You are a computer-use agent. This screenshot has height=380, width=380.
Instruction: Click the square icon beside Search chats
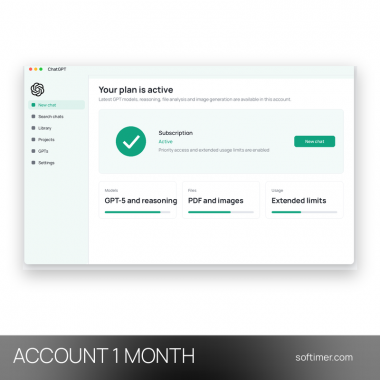(x=33, y=117)
